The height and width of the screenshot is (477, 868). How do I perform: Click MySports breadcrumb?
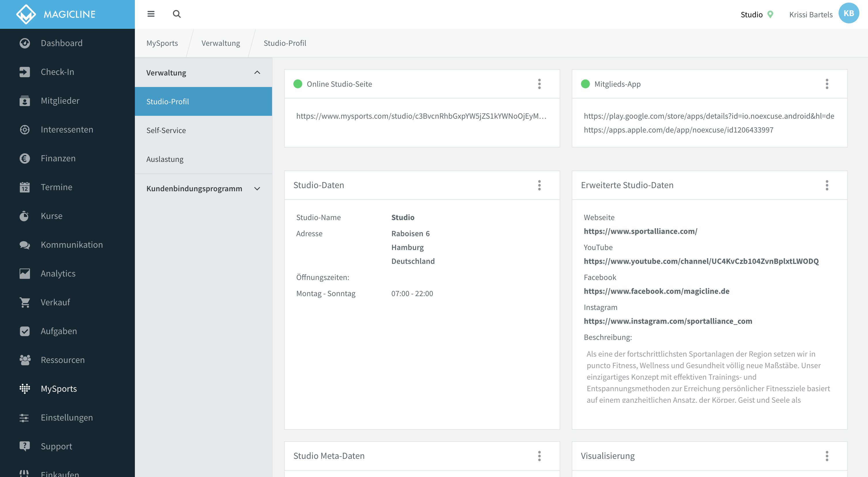(162, 43)
